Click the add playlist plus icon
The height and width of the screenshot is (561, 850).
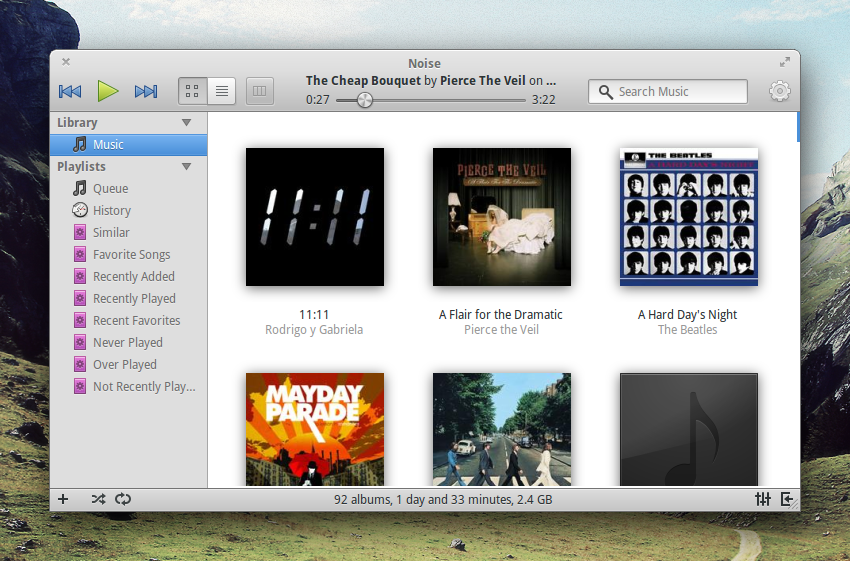point(63,499)
